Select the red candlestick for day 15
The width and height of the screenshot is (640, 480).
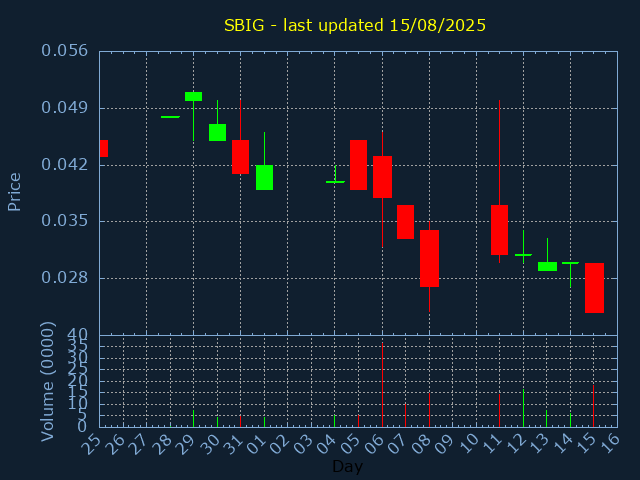(x=594, y=288)
